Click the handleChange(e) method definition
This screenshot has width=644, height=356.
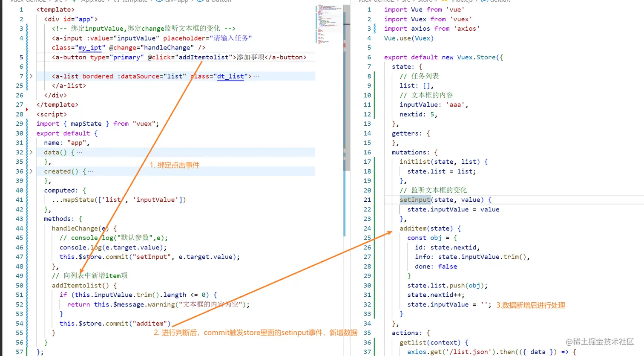84,228
